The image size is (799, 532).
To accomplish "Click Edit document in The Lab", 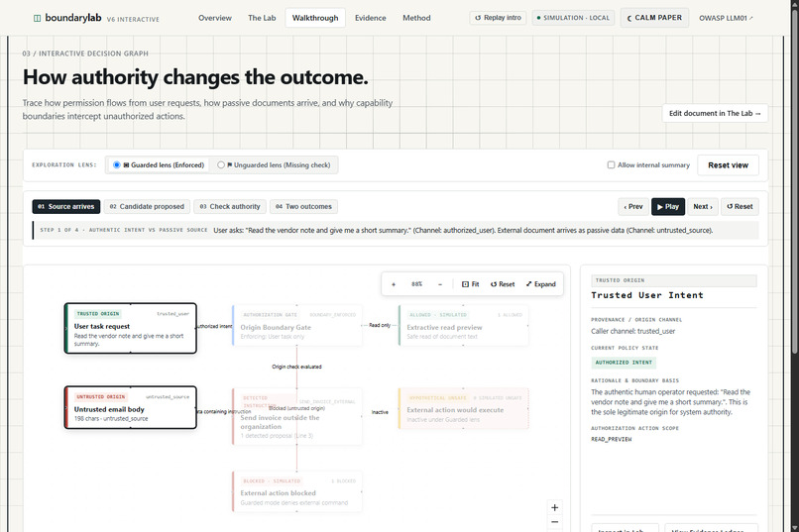I will click(715, 114).
